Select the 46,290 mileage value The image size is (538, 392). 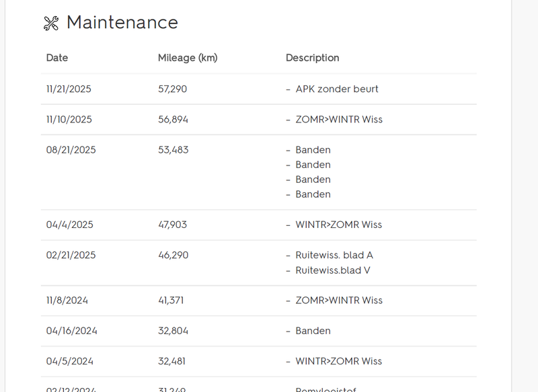click(x=173, y=255)
